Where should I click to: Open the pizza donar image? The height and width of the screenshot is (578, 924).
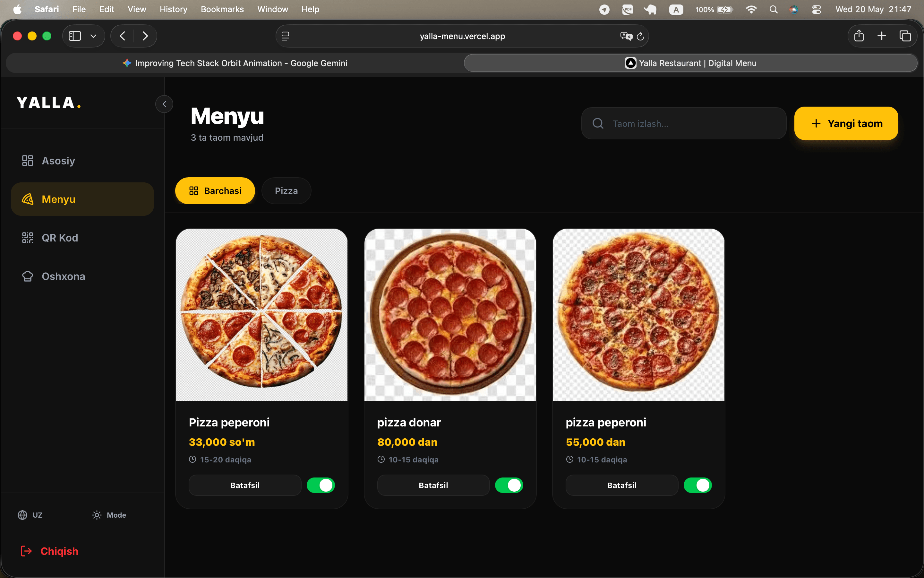[x=450, y=315]
